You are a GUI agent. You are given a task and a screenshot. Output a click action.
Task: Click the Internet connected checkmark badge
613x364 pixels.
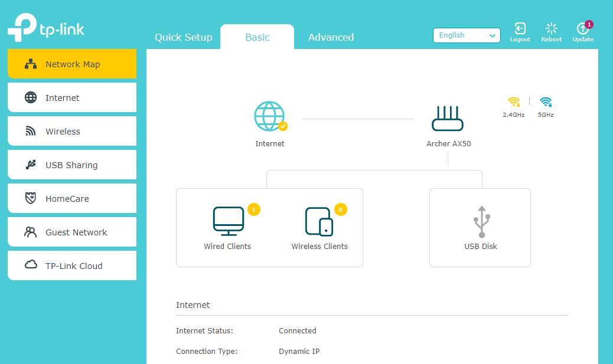pos(282,127)
